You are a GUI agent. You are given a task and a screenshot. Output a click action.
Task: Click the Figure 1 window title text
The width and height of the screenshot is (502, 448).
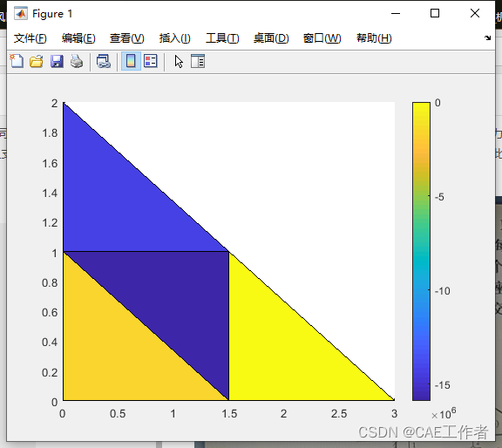[x=52, y=14]
